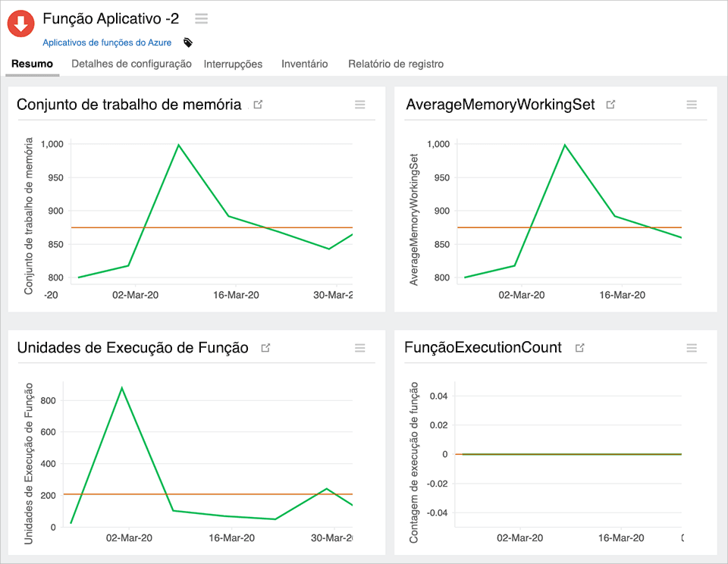Screen dimensions: 728x564
Task: Open the hamburger menu on Unidades de Execução chart
Action: coord(359,348)
